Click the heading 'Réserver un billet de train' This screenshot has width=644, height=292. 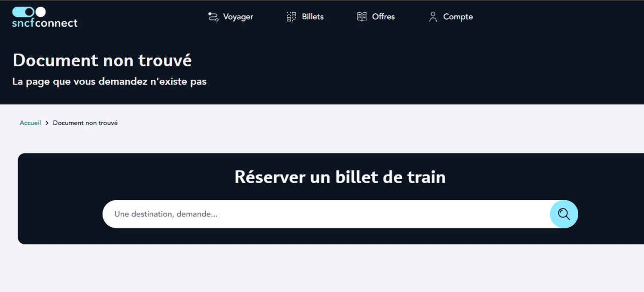(340, 177)
